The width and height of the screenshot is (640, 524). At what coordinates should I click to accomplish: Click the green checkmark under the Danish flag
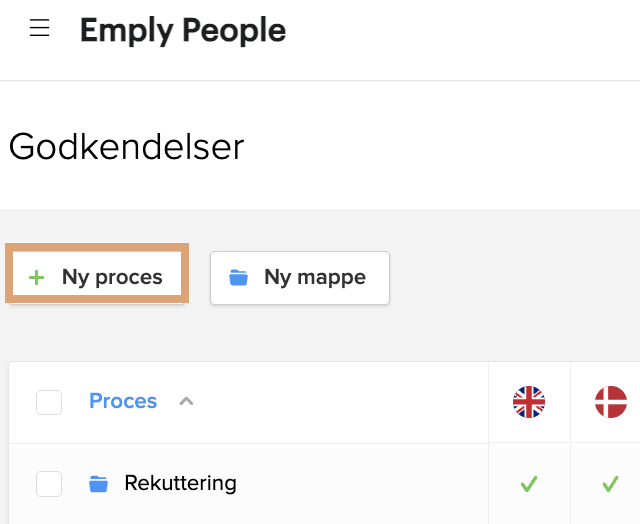(611, 484)
